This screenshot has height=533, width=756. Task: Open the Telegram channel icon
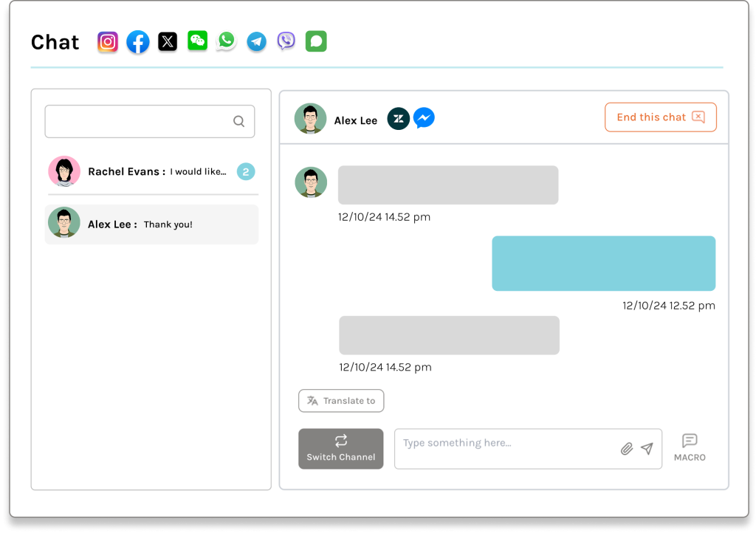pos(256,41)
